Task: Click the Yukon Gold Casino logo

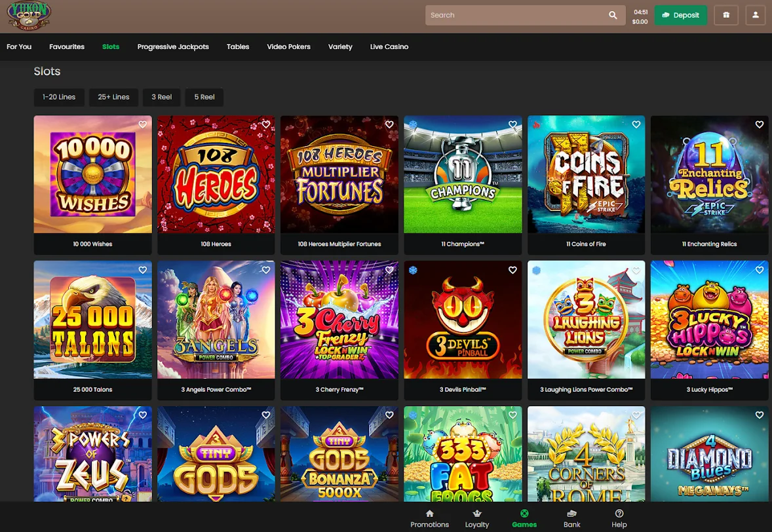Action: click(29, 16)
